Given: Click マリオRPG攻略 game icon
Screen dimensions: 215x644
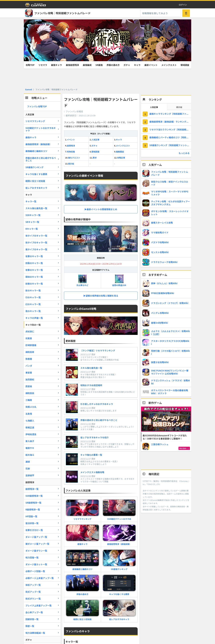Looking at the screenshot, I should pos(146,193).
